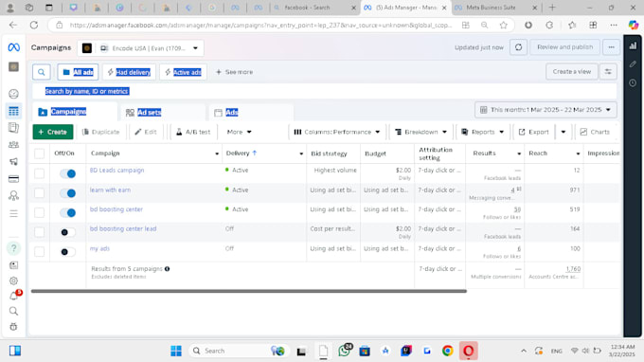
Task: Click browser Refresh page button
Action: click(34, 25)
